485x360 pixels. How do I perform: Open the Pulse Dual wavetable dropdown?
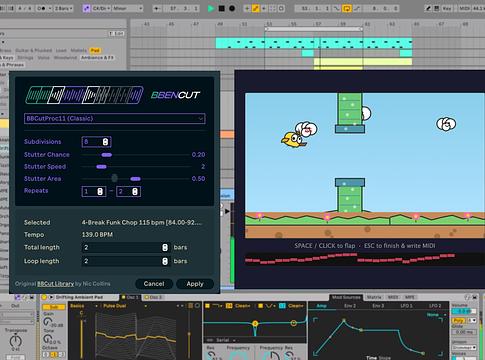click(125, 306)
